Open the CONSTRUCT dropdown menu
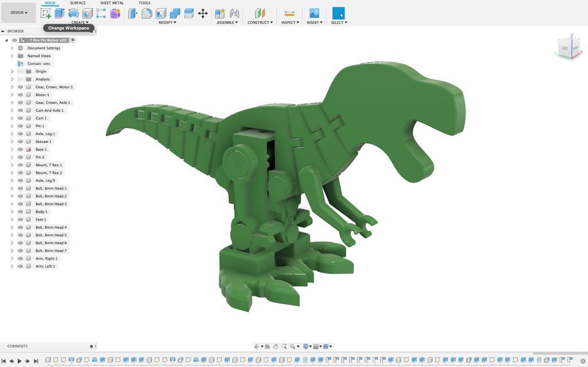Viewport: 588px width, 367px height. (260, 22)
